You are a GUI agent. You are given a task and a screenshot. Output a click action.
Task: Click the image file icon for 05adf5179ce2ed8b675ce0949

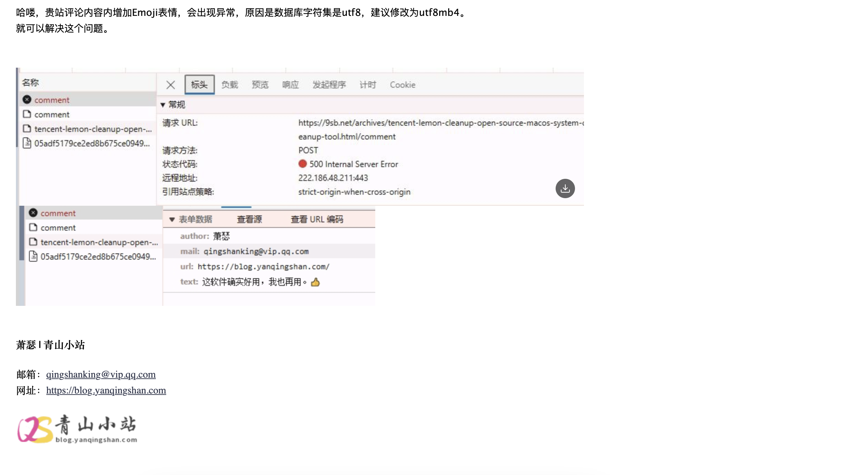click(x=27, y=143)
